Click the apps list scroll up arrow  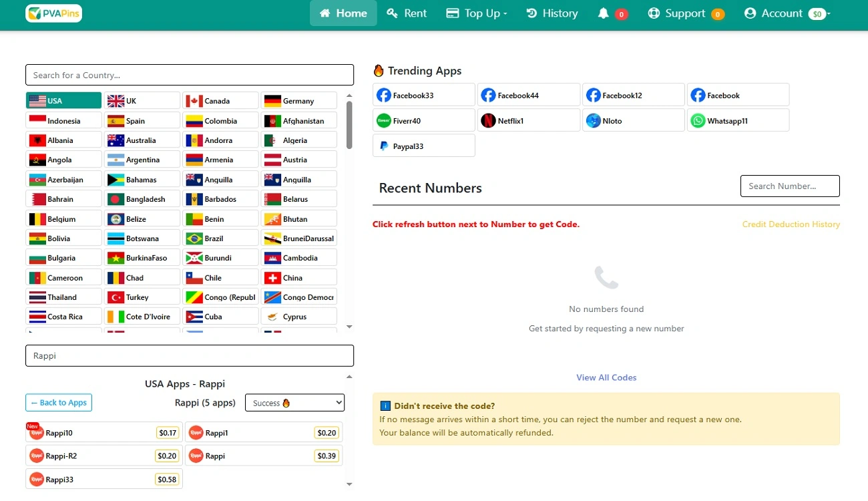click(349, 377)
